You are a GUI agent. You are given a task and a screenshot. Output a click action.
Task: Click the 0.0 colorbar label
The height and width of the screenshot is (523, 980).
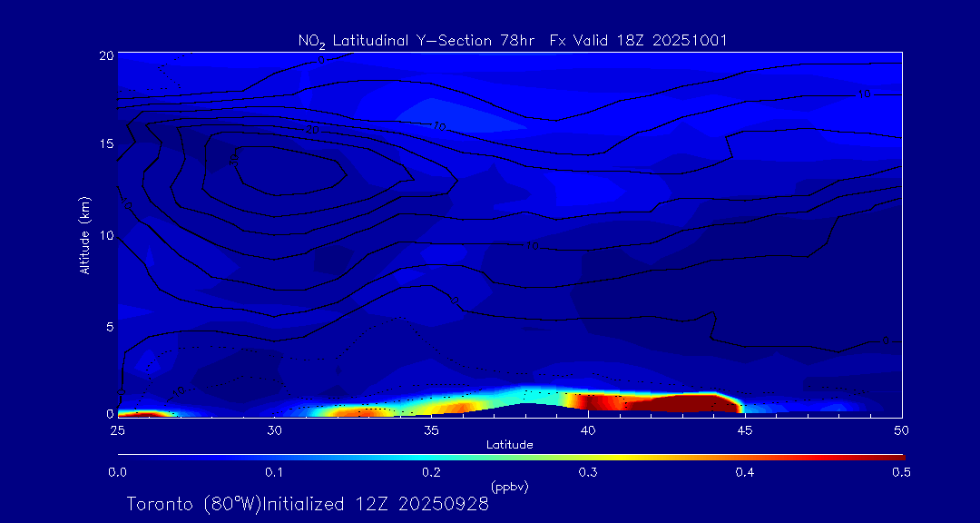(x=117, y=472)
